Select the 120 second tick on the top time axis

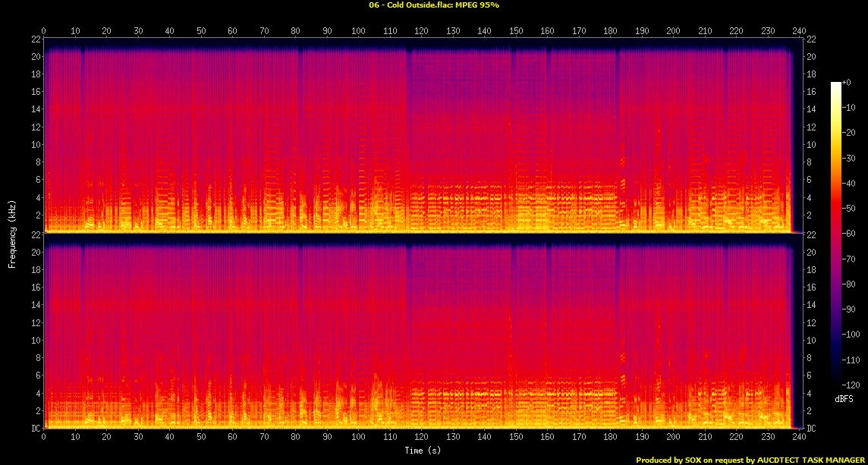click(420, 31)
